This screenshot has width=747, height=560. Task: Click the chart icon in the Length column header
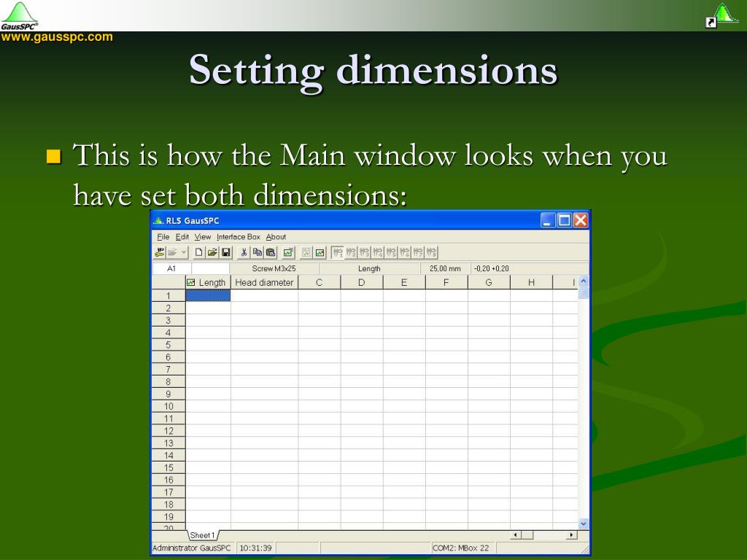click(191, 282)
